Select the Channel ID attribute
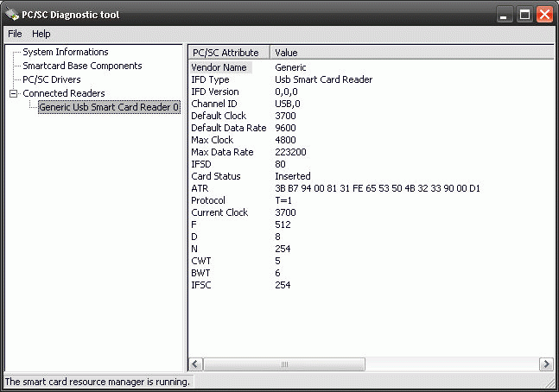The image size is (559, 392). 214,104
